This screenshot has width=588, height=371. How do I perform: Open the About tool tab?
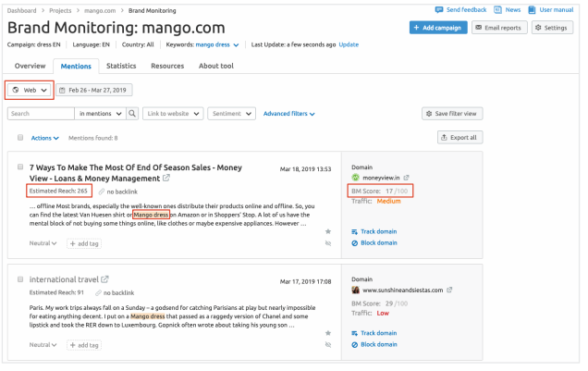(216, 66)
